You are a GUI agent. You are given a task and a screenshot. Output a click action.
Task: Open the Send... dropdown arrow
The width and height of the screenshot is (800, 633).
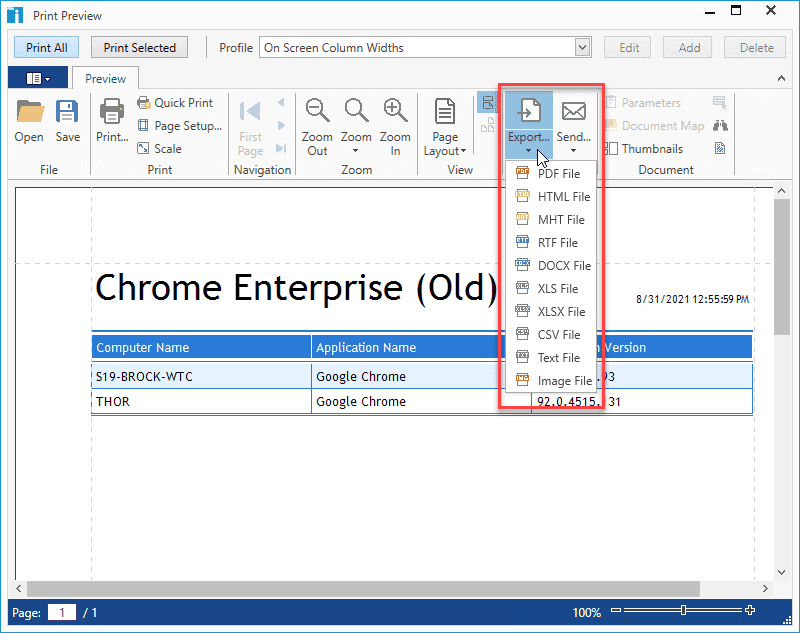tap(573, 150)
